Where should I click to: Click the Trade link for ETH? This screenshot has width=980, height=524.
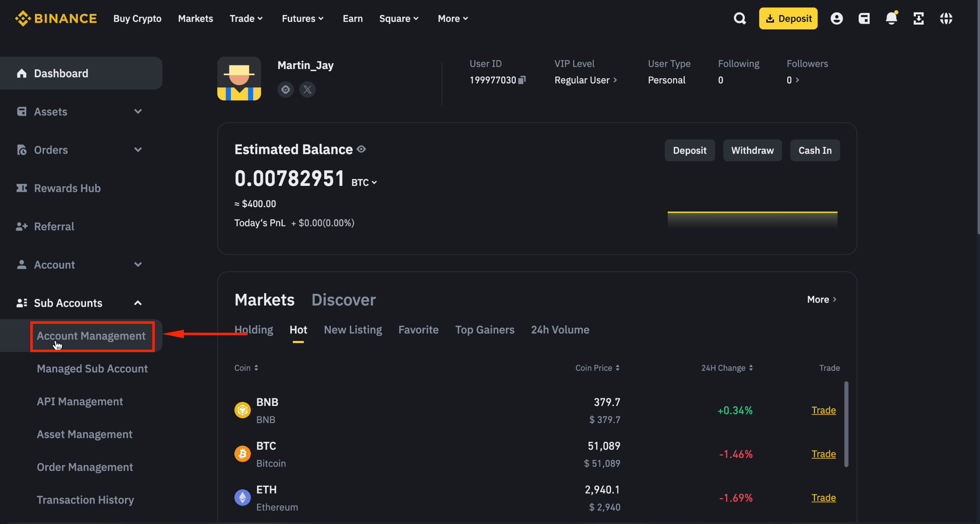coord(824,497)
